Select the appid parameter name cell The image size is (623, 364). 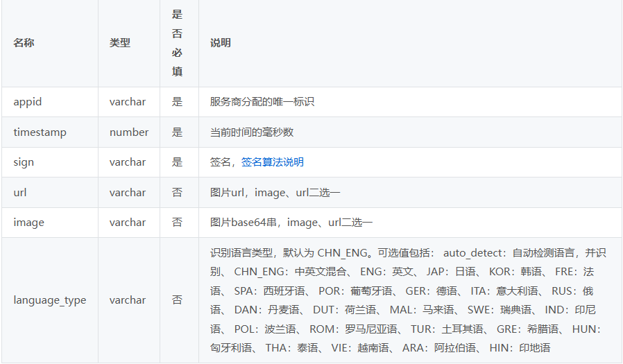click(28, 102)
